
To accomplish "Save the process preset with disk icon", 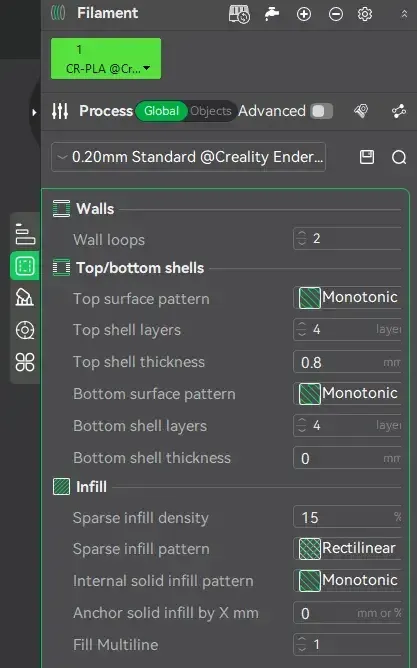I will (367, 157).
